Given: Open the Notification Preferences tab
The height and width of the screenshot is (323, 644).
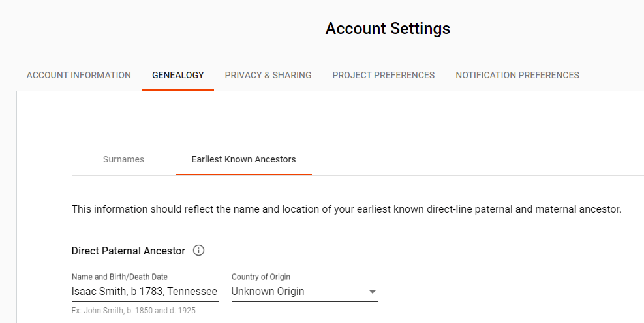Looking at the screenshot, I should [x=517, y=75].
